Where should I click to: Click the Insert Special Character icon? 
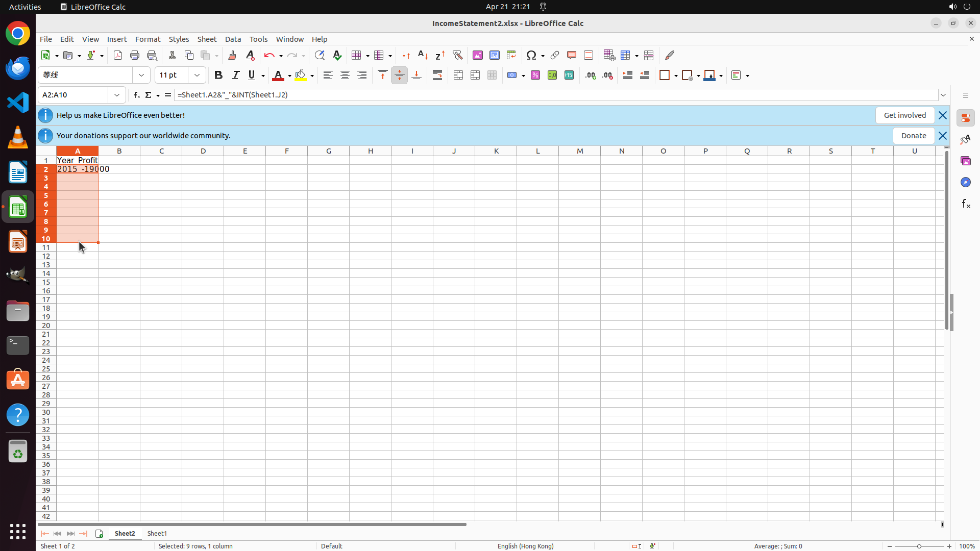[531, 55]
